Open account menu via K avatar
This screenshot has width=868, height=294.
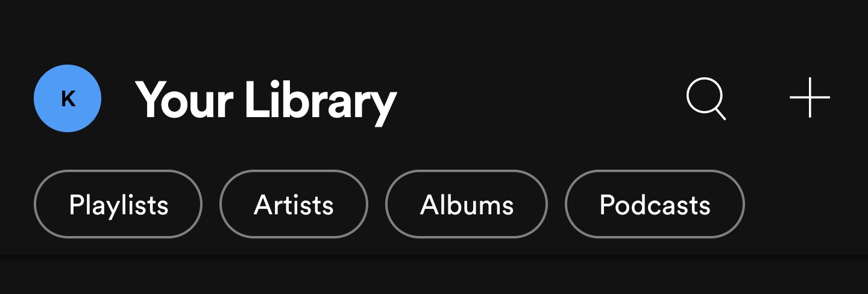(68, 98)
